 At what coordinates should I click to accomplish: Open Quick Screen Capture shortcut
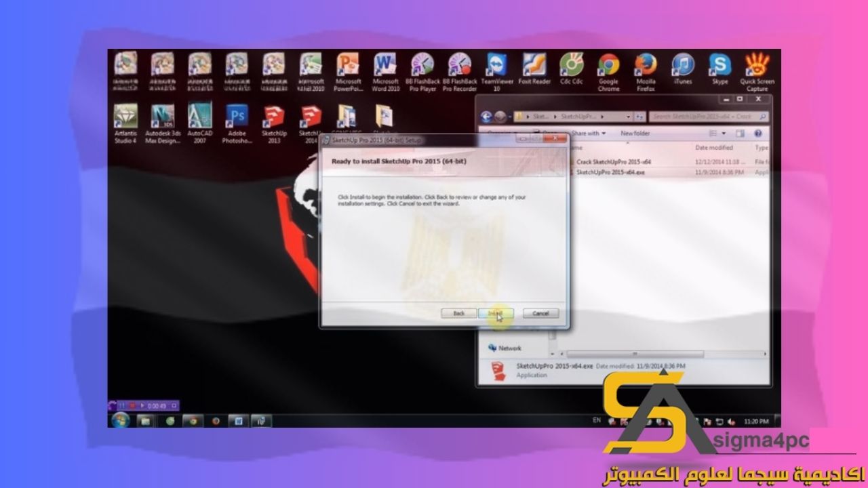click(757, 72)
